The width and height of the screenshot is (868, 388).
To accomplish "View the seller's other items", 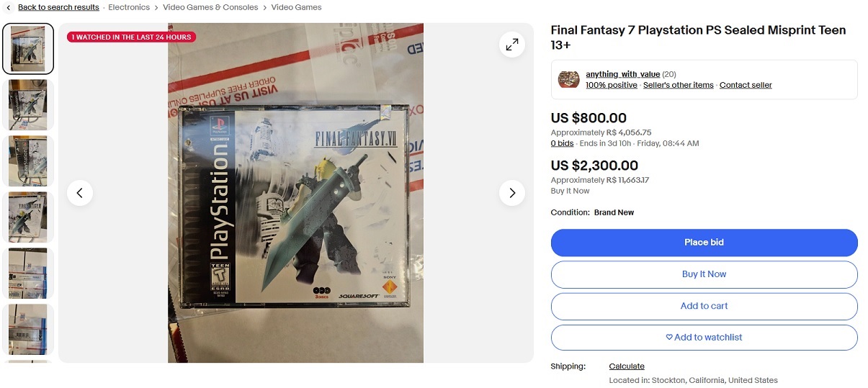I will point(678,85).
